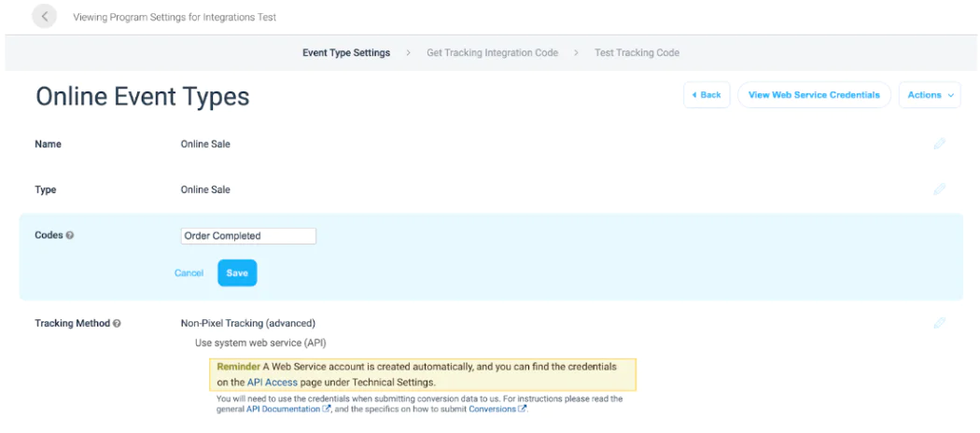This screenshot has height=433, width=980.
Task: Cancel the Codes edit
Action: [189, 272]
